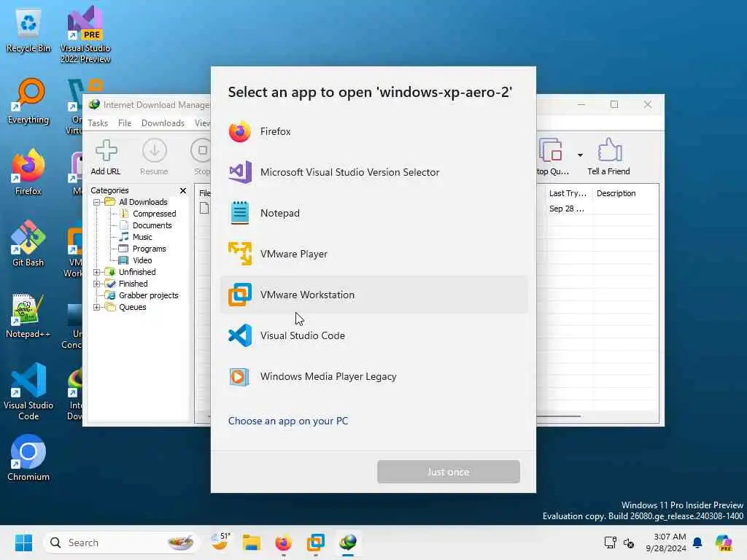
Task: Select the Video category
Action: pyautogui.click(x=142, y=260)
